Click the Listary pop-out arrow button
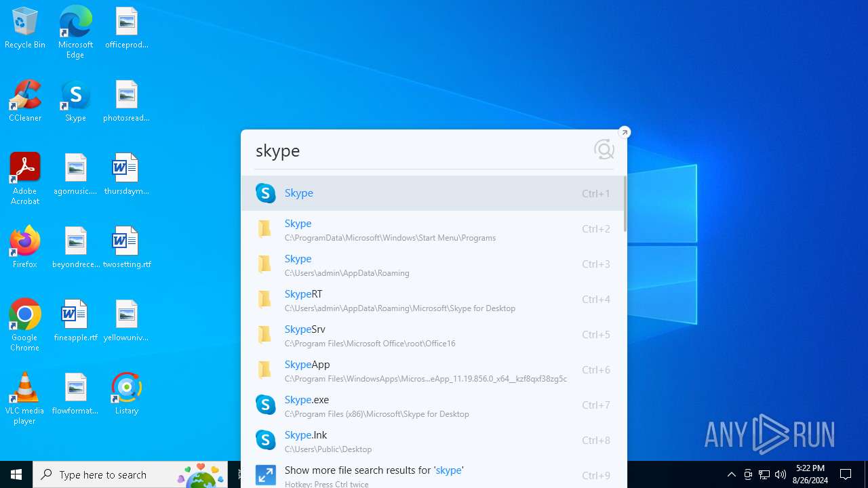The width and height of the screenshot is (868, 488). coord(625,132)
